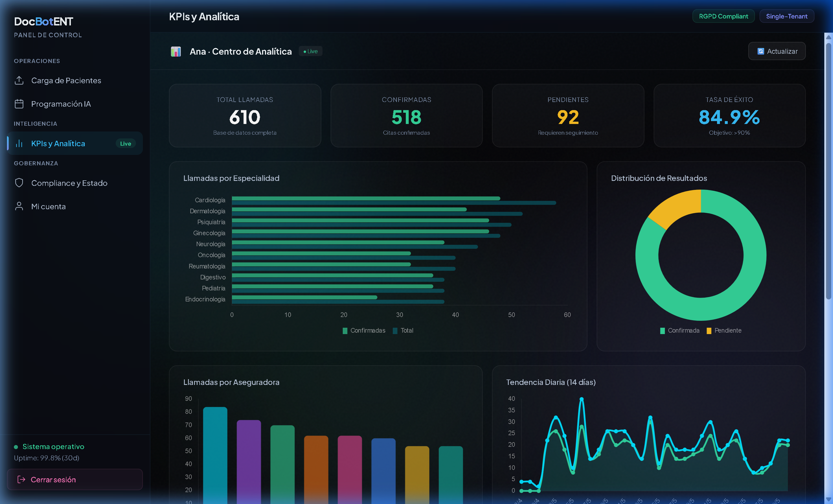The height and width of the screenshot is (504, 833).
Task: Click the dark teal Total legend swatch
Action: (395, 331)
